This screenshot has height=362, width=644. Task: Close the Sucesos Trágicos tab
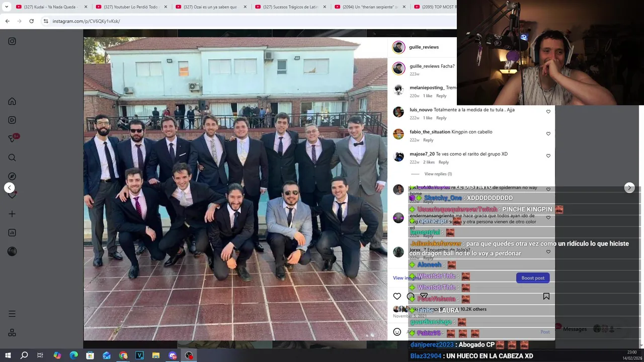coord(325,7)
